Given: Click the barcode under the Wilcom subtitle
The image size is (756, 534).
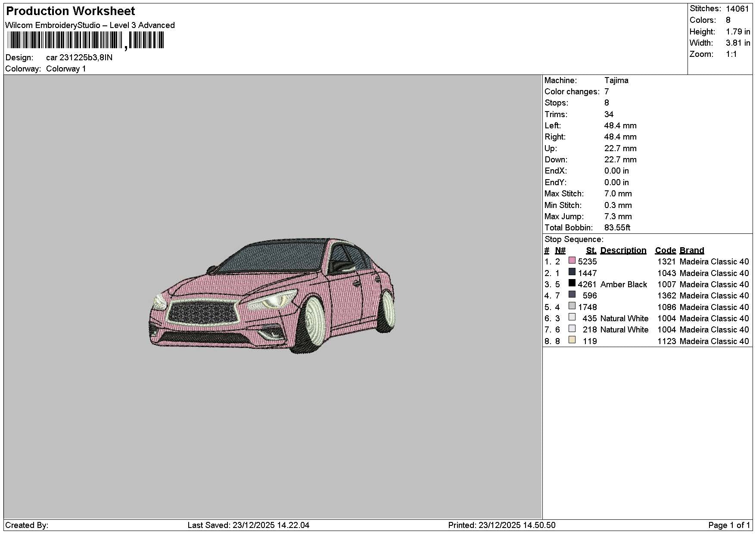Looking at the screenshot, I should click(85, 41).
